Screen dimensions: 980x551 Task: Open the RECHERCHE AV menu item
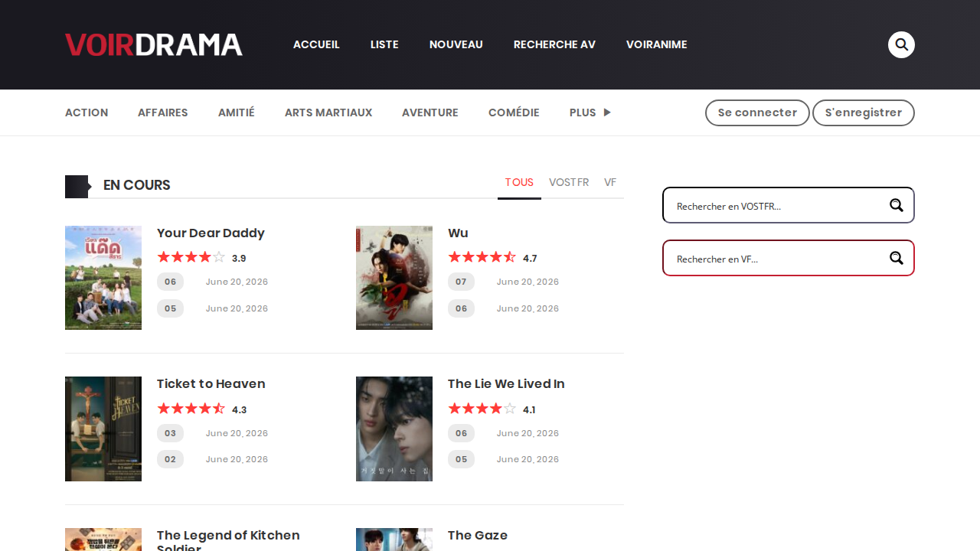click(554, 44)
